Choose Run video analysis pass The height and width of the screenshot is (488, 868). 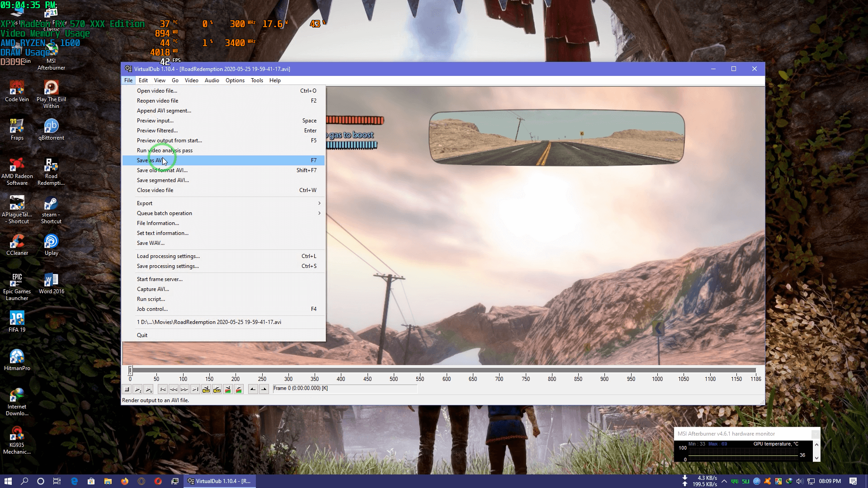pyautogui.click(x=223, y=150)
